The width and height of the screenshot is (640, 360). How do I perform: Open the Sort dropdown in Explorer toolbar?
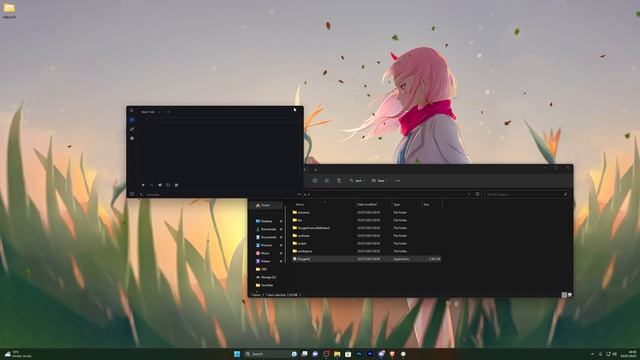coord(358,180)
